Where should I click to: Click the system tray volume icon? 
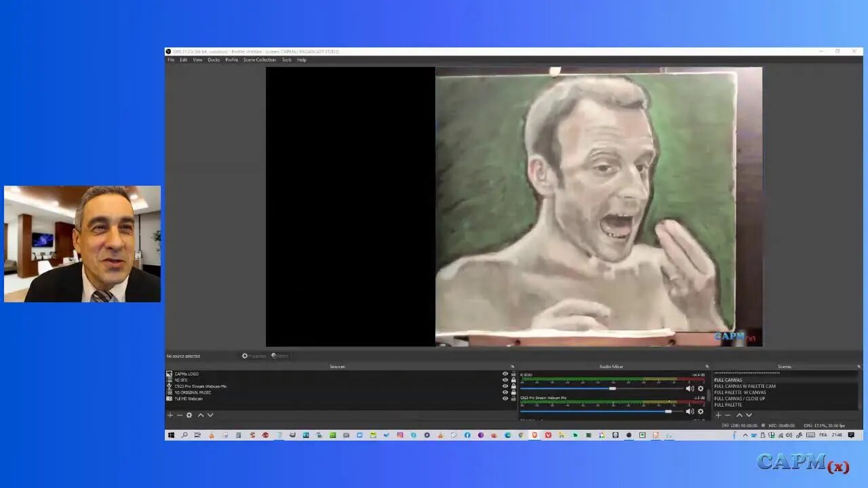pyautogui.click(x=788, y=435)
